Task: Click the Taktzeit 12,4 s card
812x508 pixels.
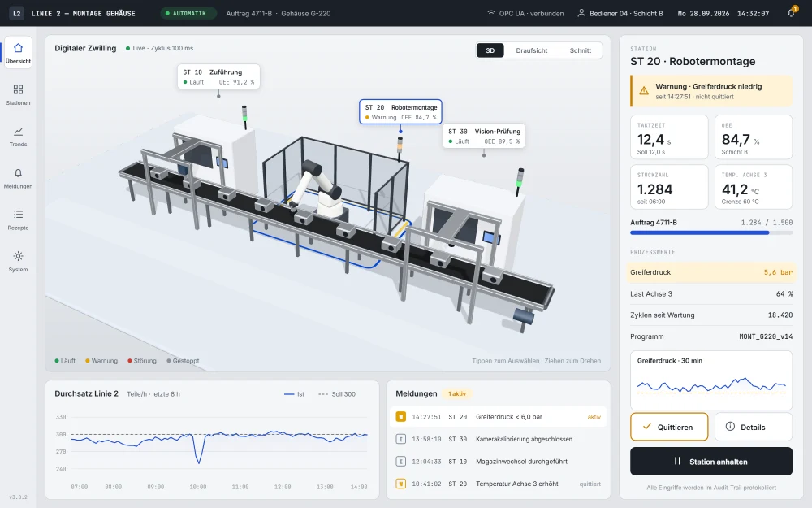Action: pos(669,137)
